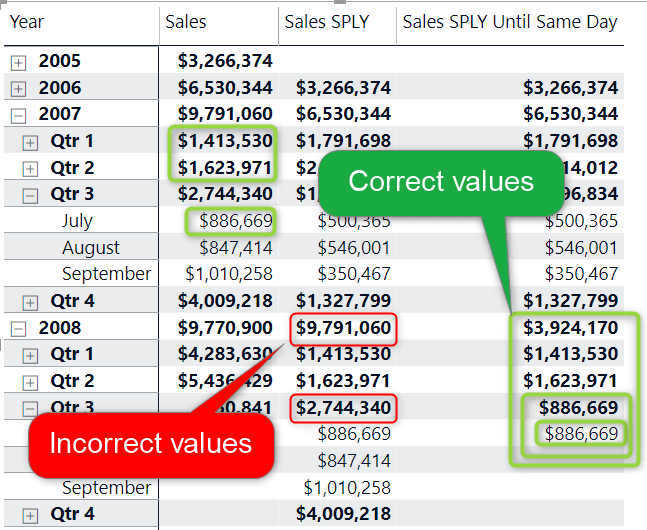Select the July row label
The height and width of the screenshot is (530, 647).
pyautogui.click(x=77, y=221)
